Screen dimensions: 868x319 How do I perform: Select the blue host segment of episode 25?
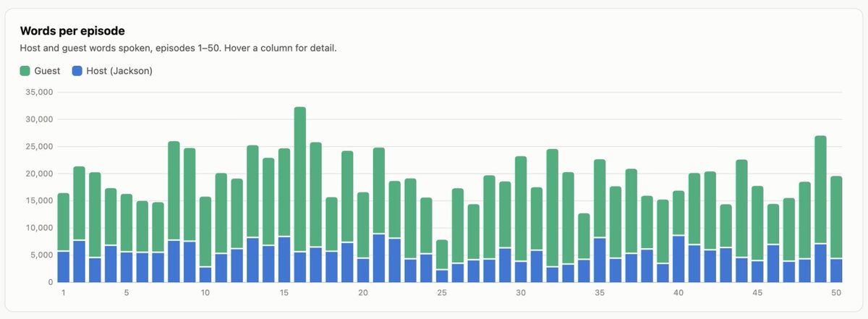[x=442, y=276]
